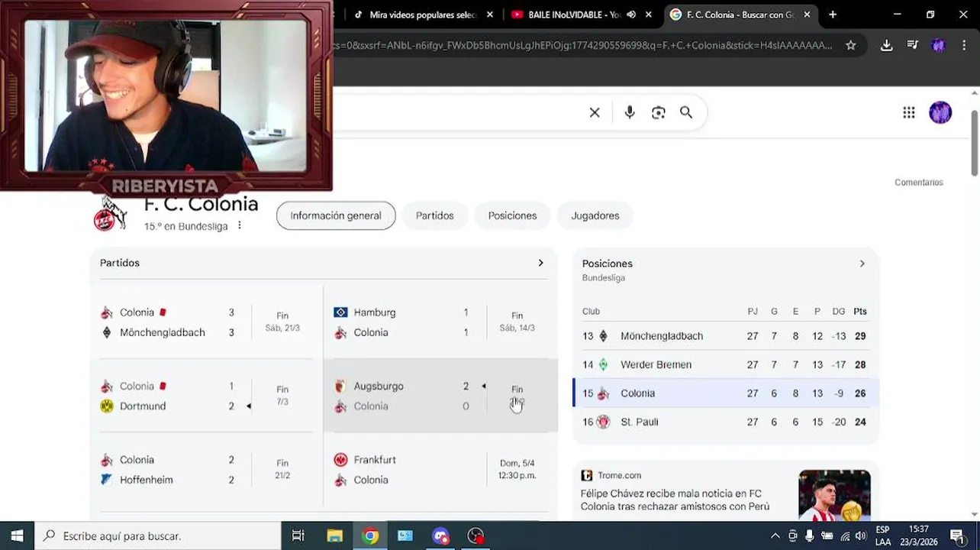Open the taskbar clock 15:37
The image size is (980, 550).
(x=919, y=535)
